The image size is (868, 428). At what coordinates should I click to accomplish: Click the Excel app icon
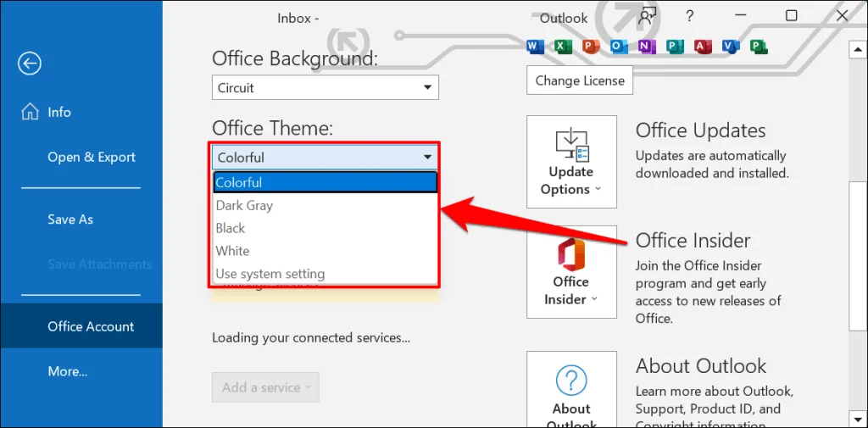coord(562,46)
